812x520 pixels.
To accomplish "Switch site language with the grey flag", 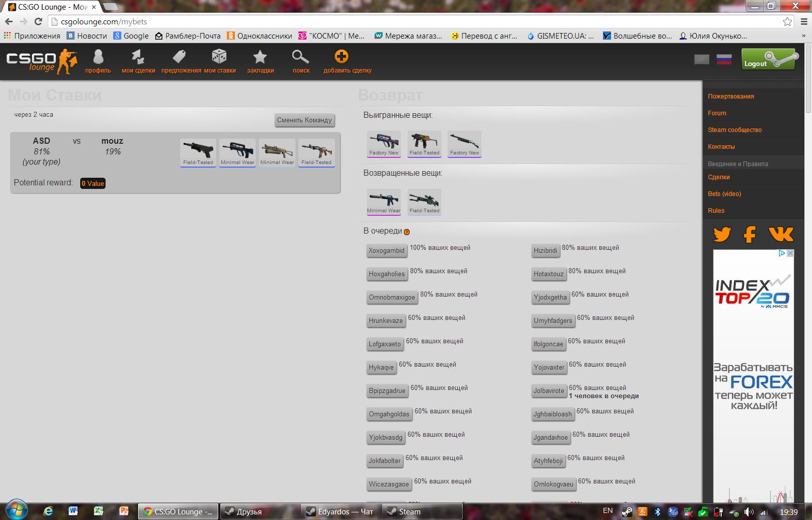I will click(702, 60).
